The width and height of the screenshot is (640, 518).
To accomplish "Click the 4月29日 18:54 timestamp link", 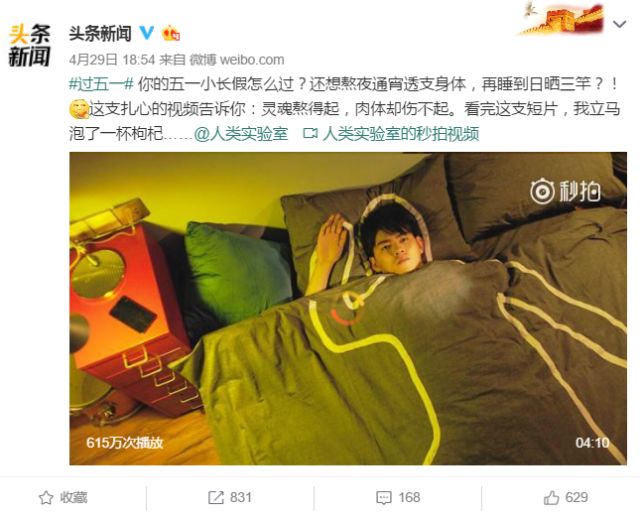I will [x=112, y=60].
